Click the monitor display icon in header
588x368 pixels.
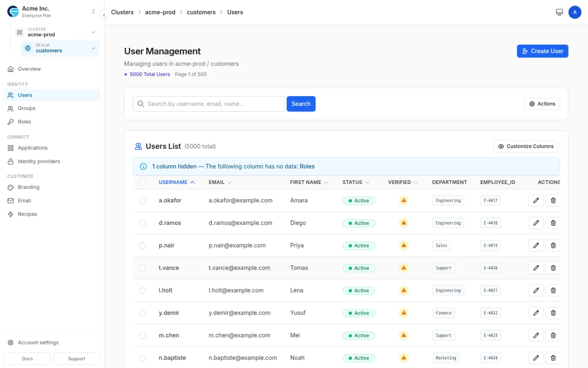click(x=559, y=12)
